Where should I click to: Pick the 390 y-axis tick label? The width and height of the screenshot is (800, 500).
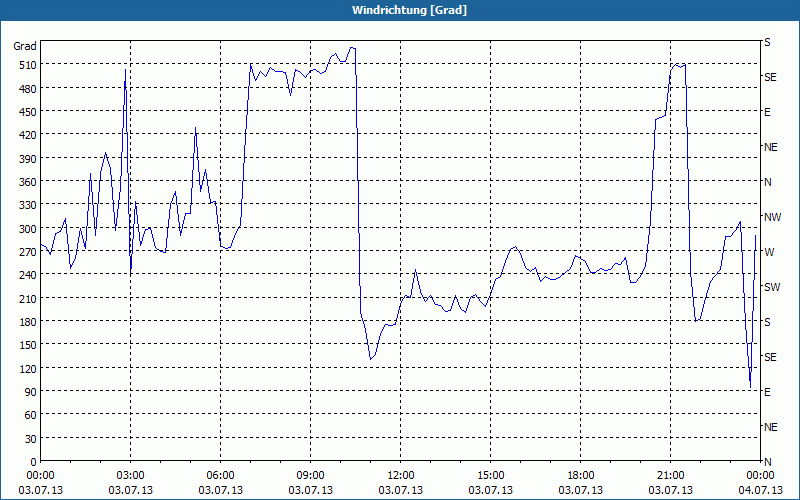click(x=28, y=159)
